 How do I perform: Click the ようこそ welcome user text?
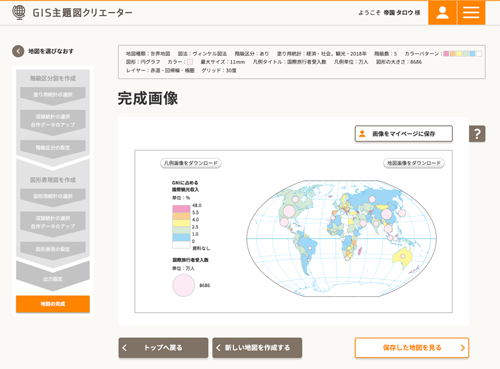click(389, 13)
